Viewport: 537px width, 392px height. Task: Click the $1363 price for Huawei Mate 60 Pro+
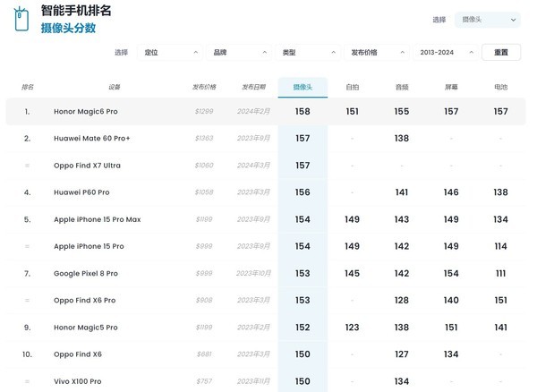point(204,139)
